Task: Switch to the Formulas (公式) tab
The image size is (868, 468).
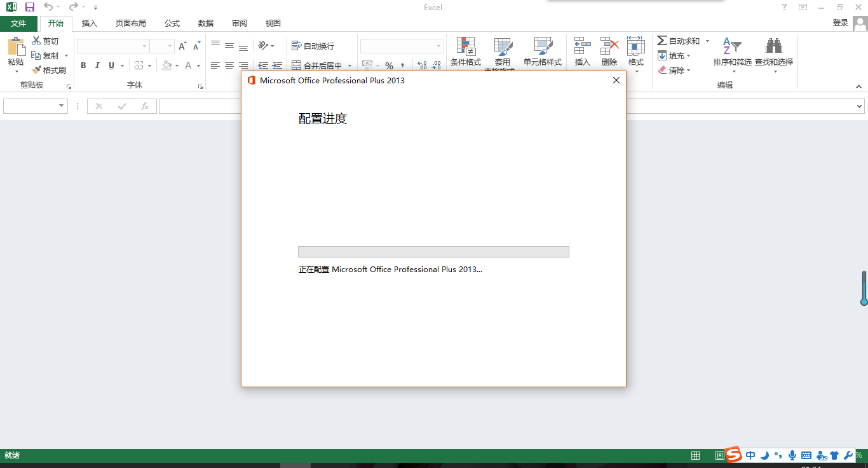Action: [x=172, y=24]
